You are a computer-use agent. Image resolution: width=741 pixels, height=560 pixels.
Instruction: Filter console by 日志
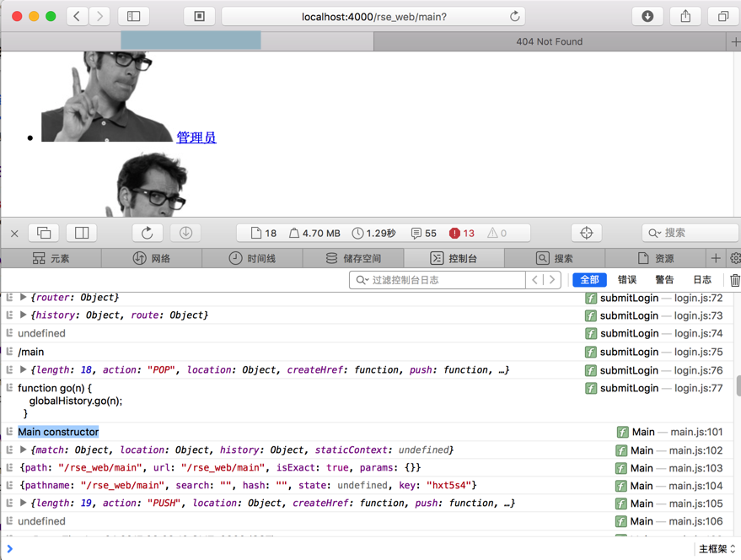pyautogui.click(x=702, y=279)
